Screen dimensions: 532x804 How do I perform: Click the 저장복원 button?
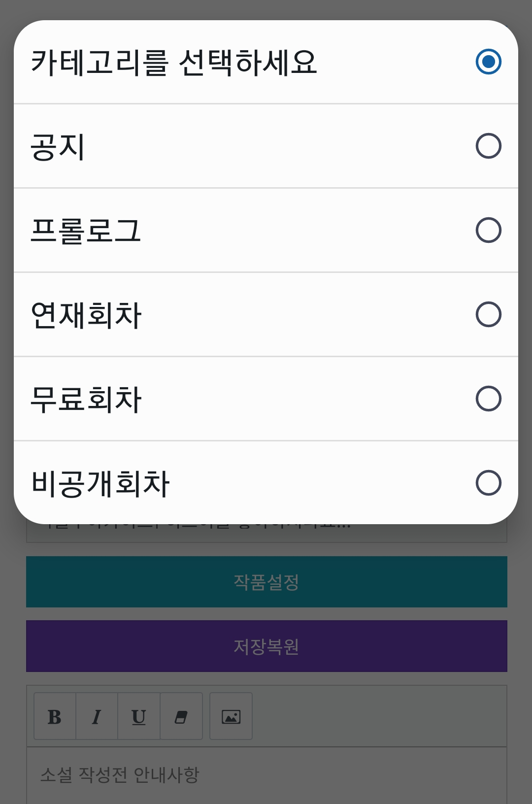click(266, 646)
